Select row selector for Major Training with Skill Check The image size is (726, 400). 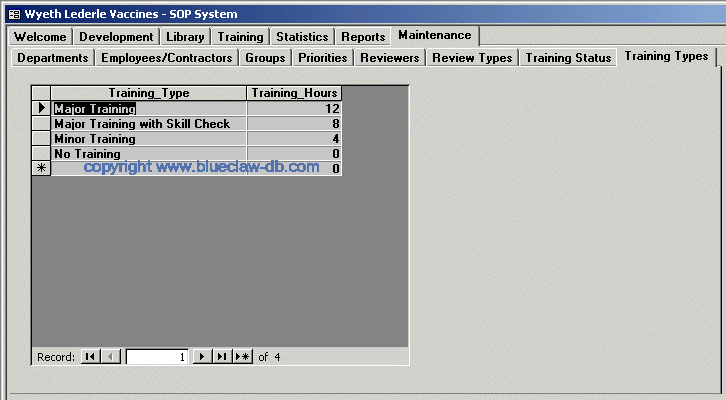[x=41, y=123]
